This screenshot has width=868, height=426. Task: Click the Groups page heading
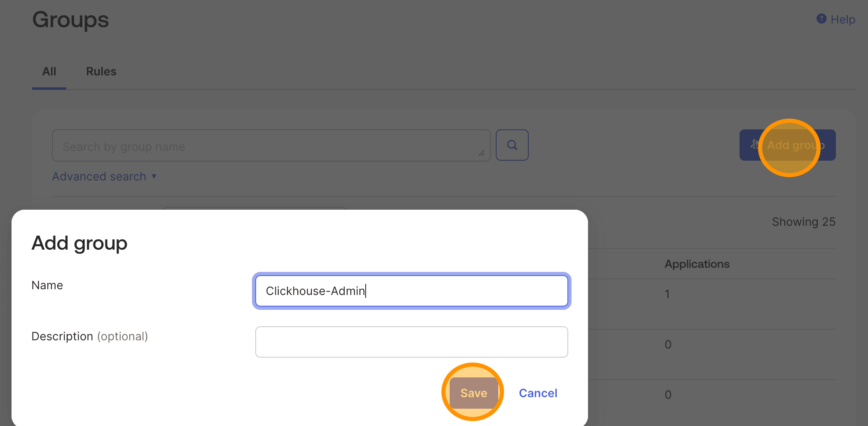[x=70, y=20]
